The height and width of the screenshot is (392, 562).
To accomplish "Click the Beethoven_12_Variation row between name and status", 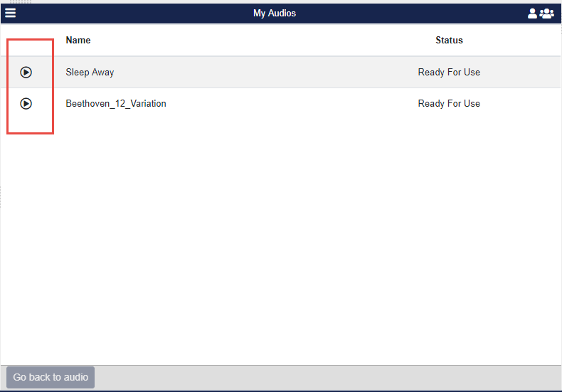I will click(x=285, y=104).
